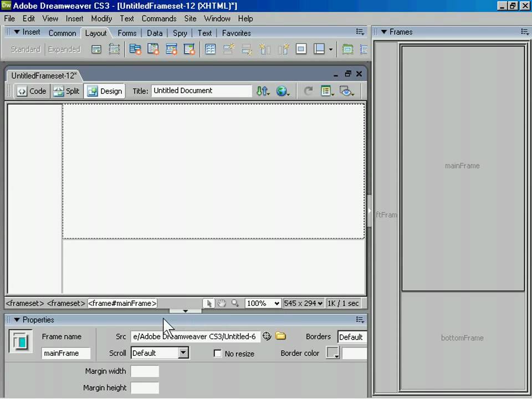Screen dimensions: 532x399
Task: Click Insert Row Below icon
Action: 247,49
